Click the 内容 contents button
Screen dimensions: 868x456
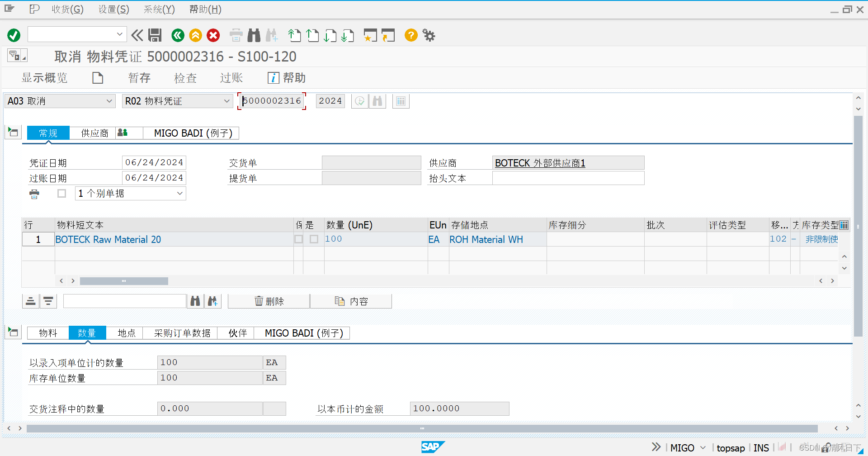351,301
